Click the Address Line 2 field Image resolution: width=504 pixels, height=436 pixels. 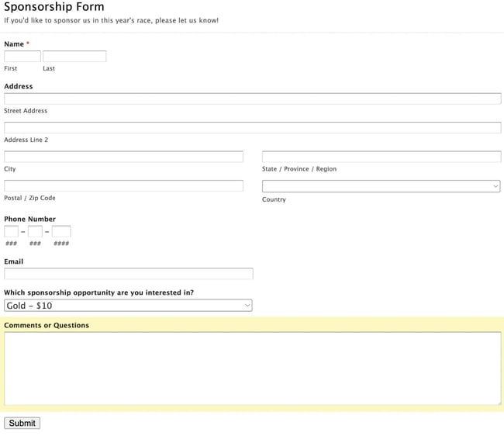point(252,127)
